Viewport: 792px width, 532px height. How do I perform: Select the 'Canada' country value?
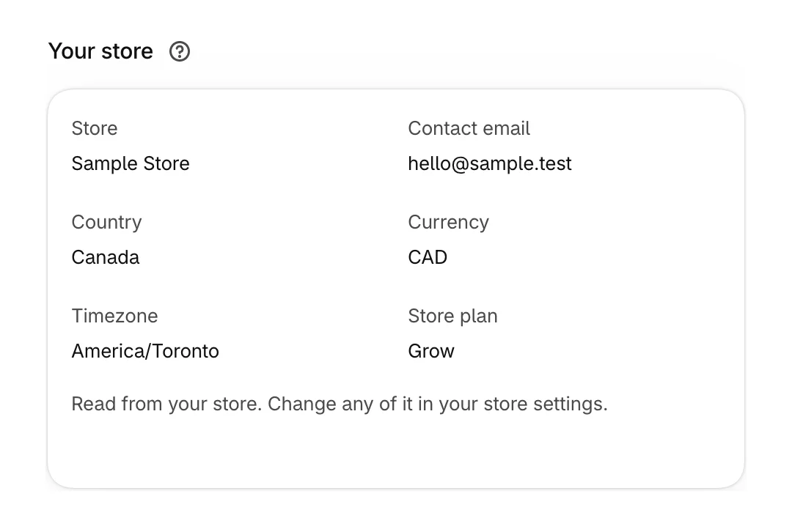tap(105, 257)
